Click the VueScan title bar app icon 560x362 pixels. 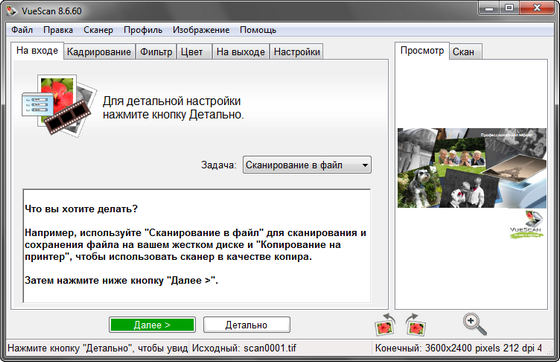[11, 11]
